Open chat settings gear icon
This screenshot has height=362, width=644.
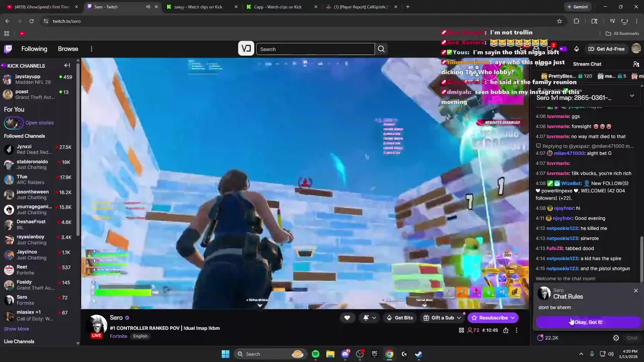tap(616, 338)
